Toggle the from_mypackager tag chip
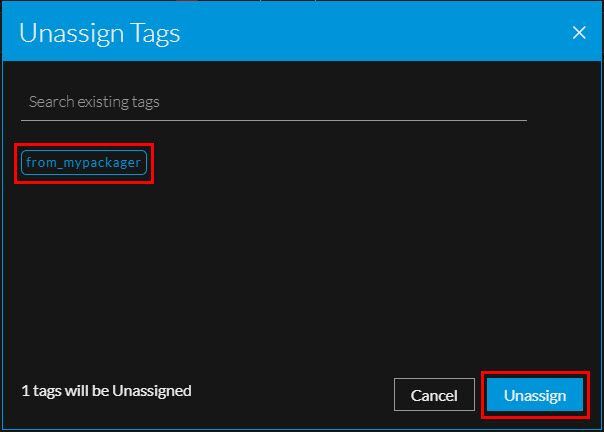The width and height of the screenshot is (604, 432). [x=84, y=162]
